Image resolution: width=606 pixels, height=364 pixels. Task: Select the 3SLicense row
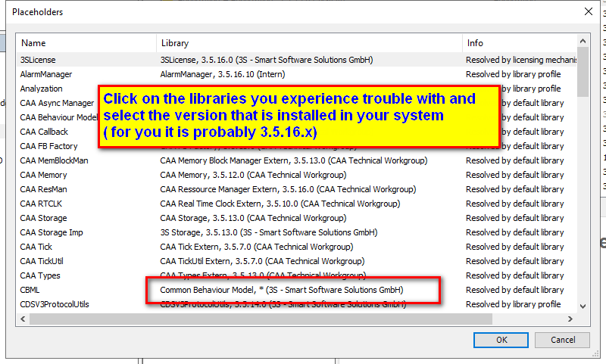tap(38, 60)
